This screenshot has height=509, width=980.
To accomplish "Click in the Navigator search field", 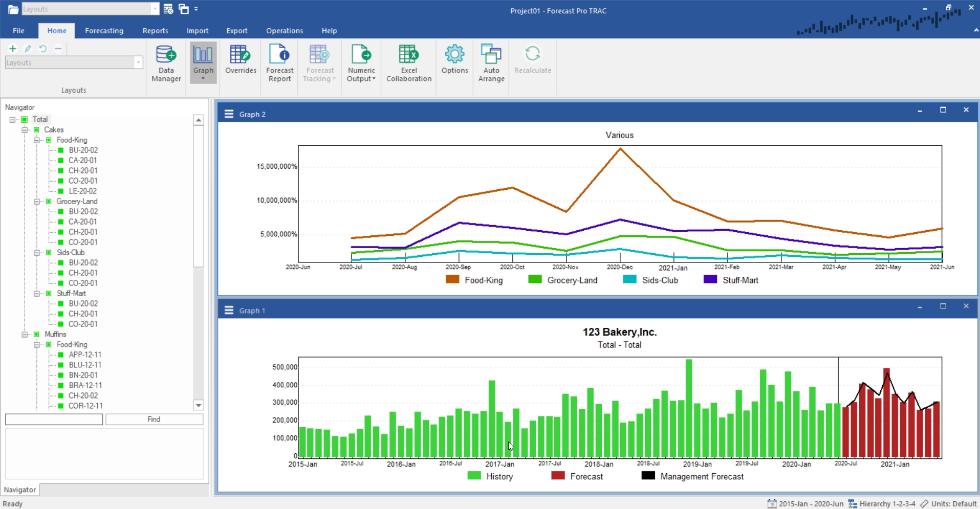I will tap(54, 419).
